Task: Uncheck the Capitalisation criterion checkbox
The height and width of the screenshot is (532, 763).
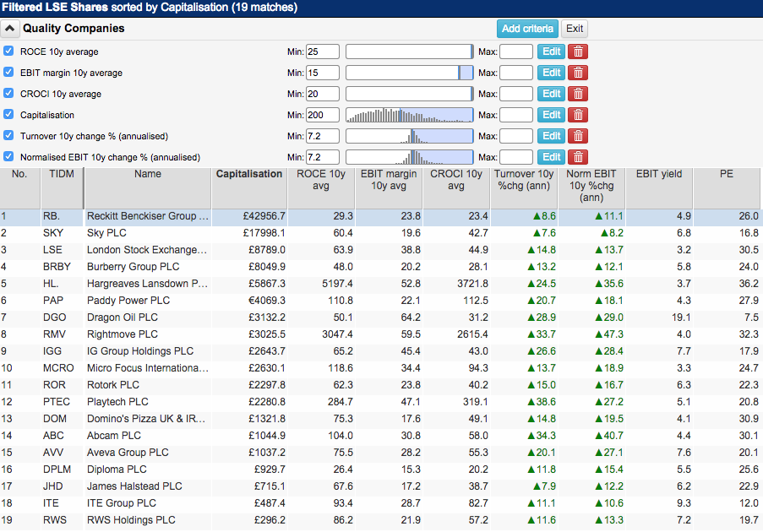Action: tap(8, 115)
